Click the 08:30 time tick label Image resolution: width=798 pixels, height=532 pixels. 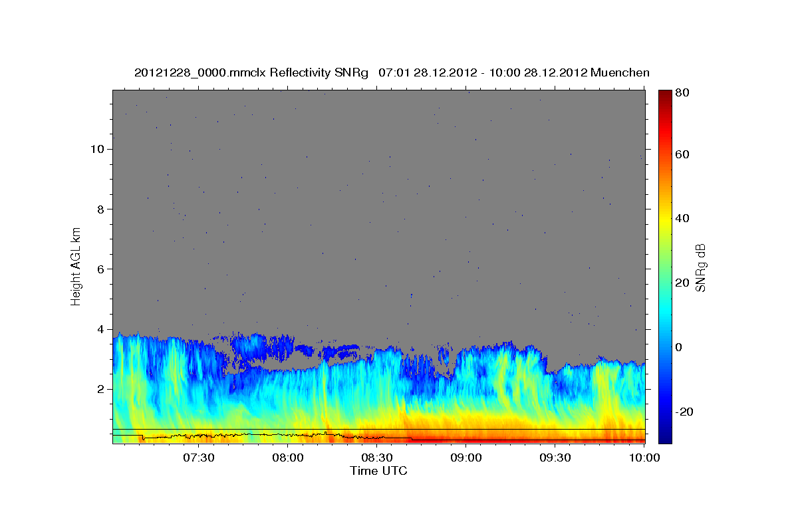click(x=377, y=458)
